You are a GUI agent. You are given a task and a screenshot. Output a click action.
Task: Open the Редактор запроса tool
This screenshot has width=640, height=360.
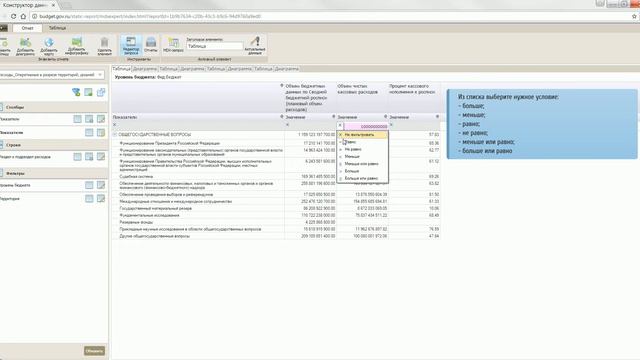click(131, 45)
